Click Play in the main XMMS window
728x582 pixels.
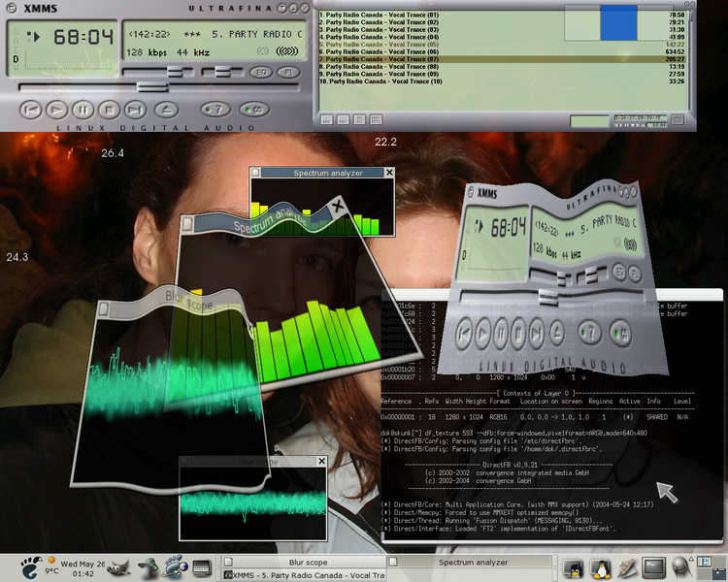coord(56,110)
